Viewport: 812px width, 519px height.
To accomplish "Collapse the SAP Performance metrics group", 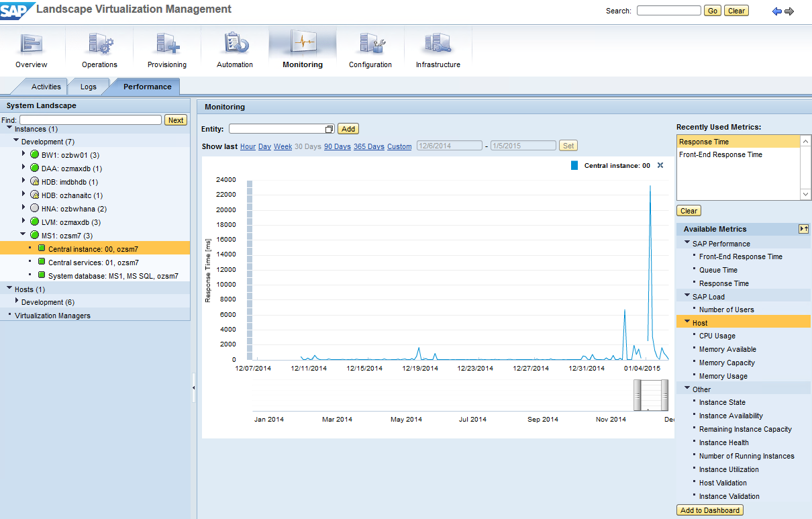I will click(x=687, y=243).
